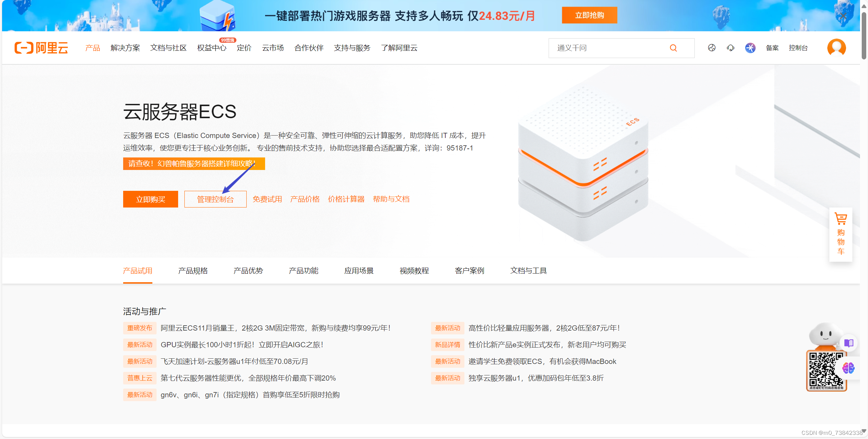Open the 解决方案 navigation menu
Screen dimensions: 868x439
coord(125,48)
